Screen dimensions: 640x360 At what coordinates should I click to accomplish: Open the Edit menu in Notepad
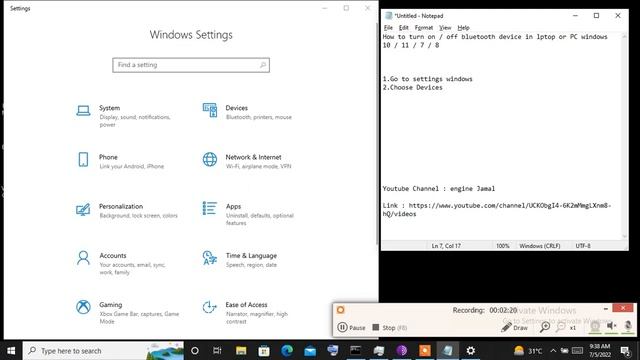[x=404, y=28]
